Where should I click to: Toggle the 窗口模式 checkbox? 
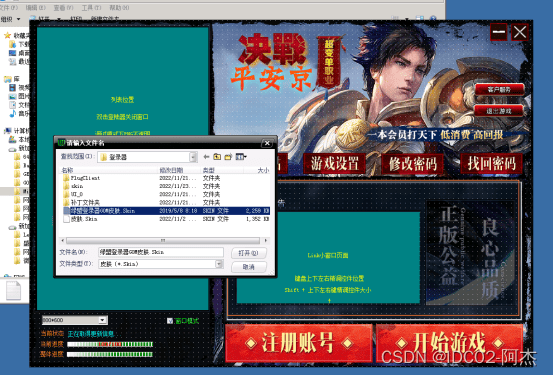(x=170, y=321)
